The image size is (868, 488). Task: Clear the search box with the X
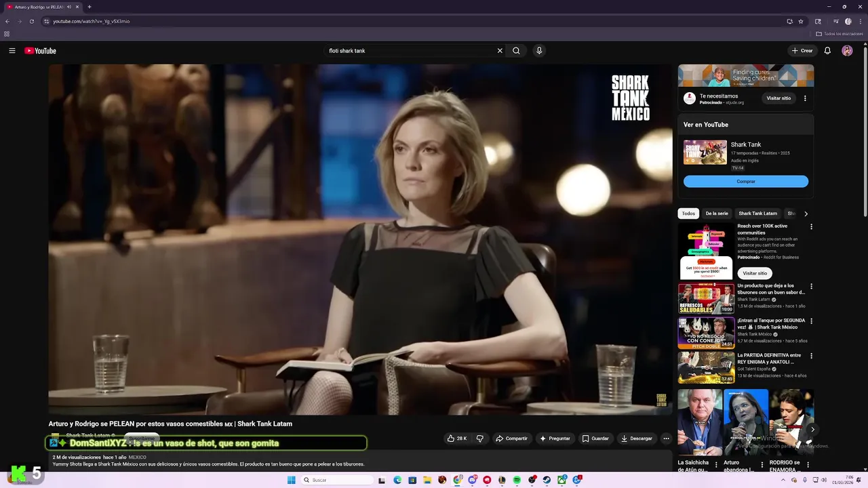[500, 51]
